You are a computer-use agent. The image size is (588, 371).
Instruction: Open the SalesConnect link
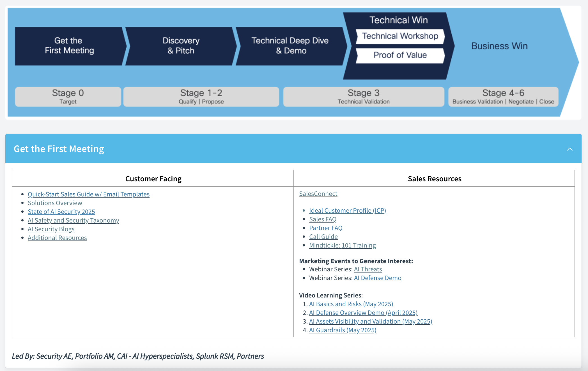pyautogui.click(x=318, y=194)
